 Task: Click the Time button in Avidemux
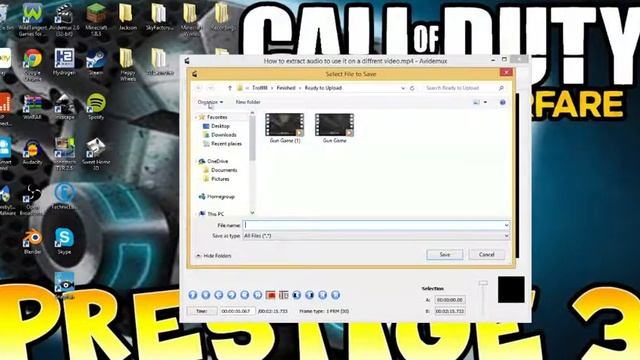202,311
